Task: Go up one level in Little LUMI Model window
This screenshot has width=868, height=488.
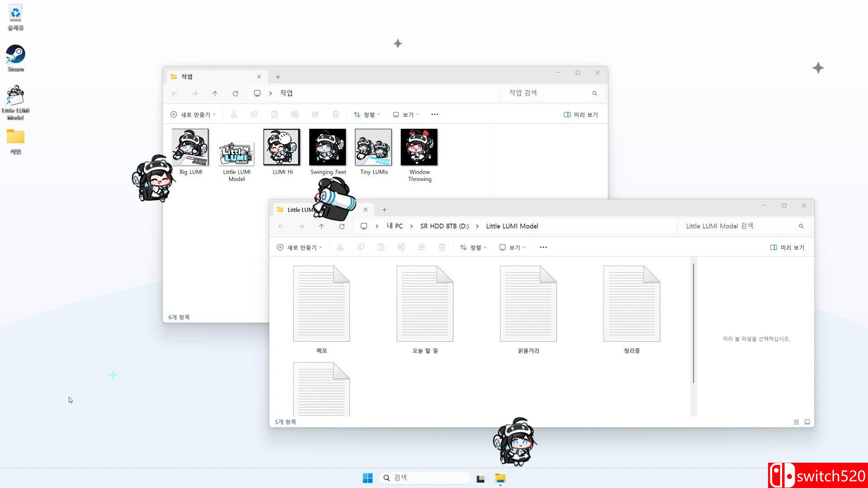Action: (x=321, y=226)
